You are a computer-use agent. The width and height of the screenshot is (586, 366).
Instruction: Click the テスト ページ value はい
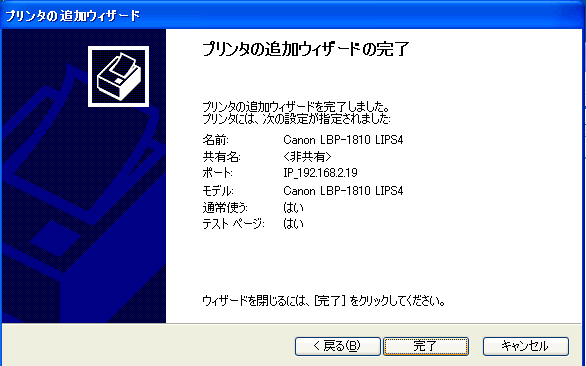coord(293,224)
